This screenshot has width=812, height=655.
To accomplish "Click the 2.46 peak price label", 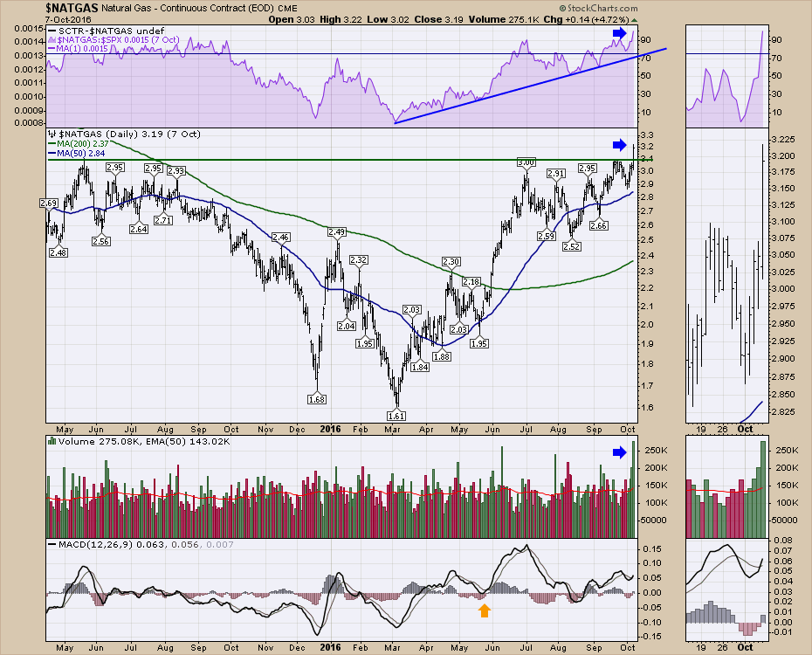I will point(280,238).
